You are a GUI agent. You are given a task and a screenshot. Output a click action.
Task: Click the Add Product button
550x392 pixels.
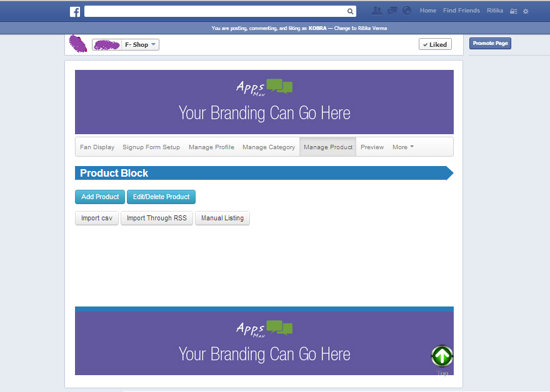pyautogui.click(x=100, y=197)
